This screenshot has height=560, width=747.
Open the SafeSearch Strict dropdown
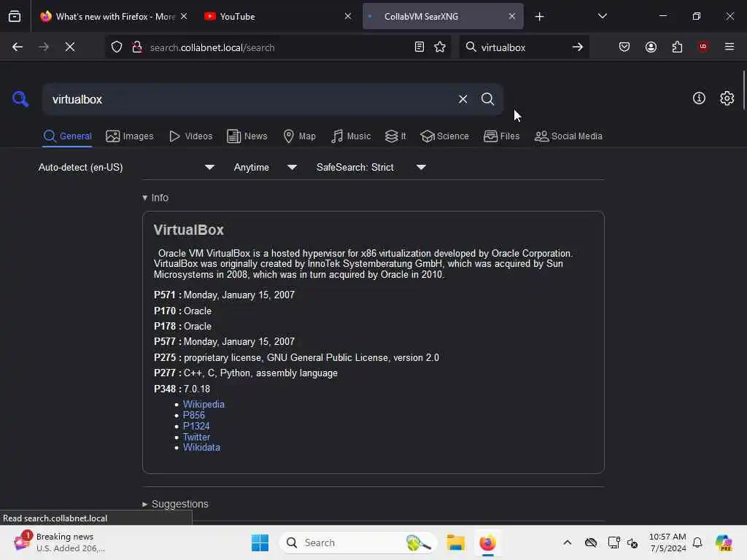click(371, 167)
